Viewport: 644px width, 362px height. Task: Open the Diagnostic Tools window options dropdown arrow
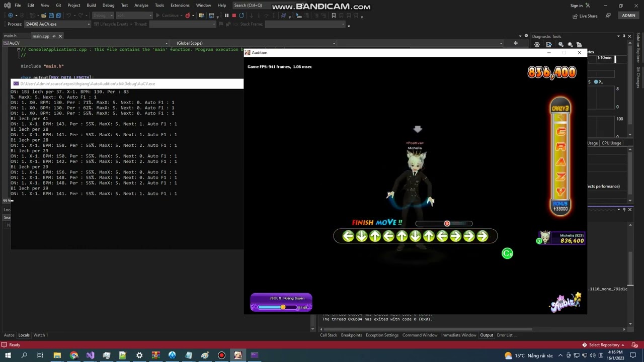[618, 36]
